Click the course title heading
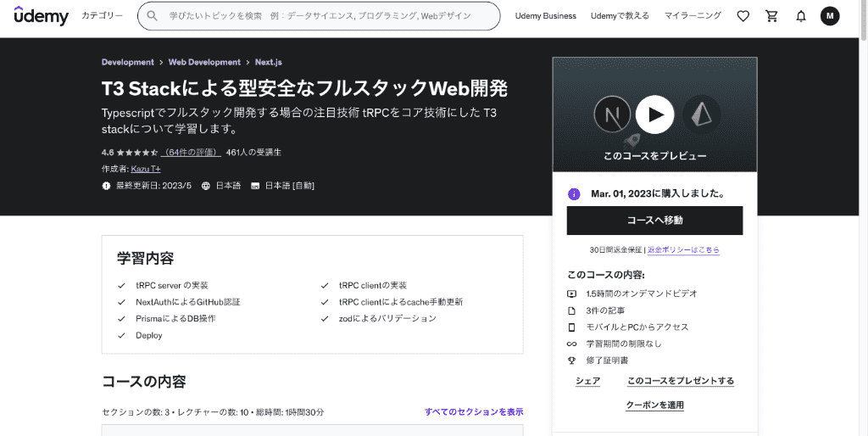Image resolution: width=868 pixels, height=436 pixels. point(304,88)
